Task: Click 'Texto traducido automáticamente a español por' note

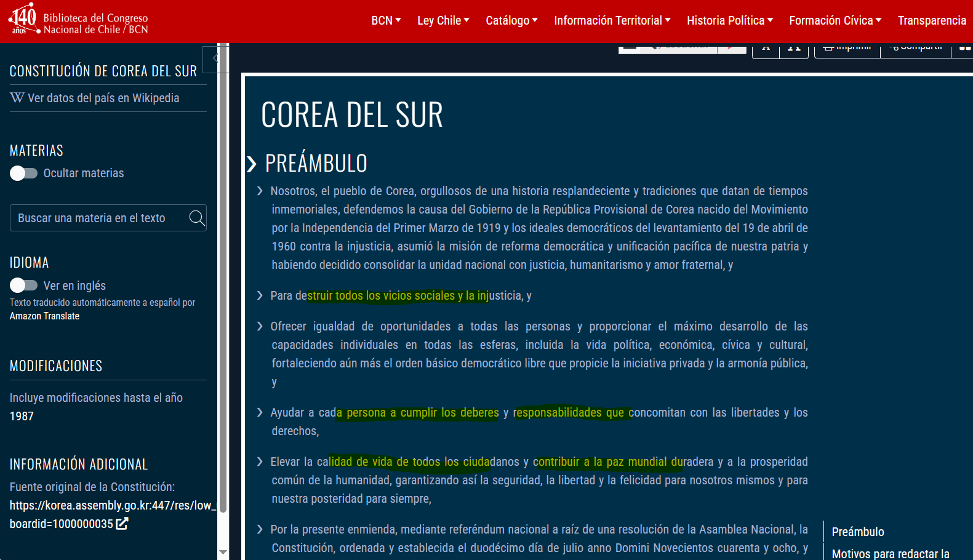Action: [x=102, y=303]
